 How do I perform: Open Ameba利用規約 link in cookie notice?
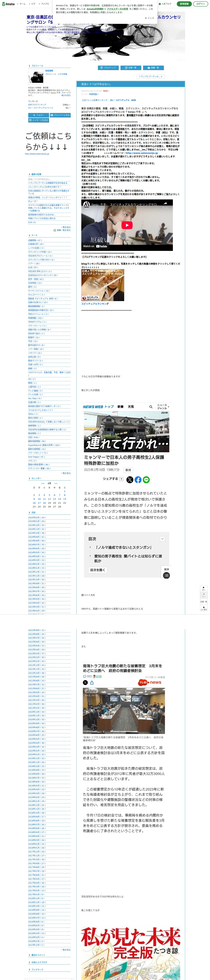click(95, 9)
